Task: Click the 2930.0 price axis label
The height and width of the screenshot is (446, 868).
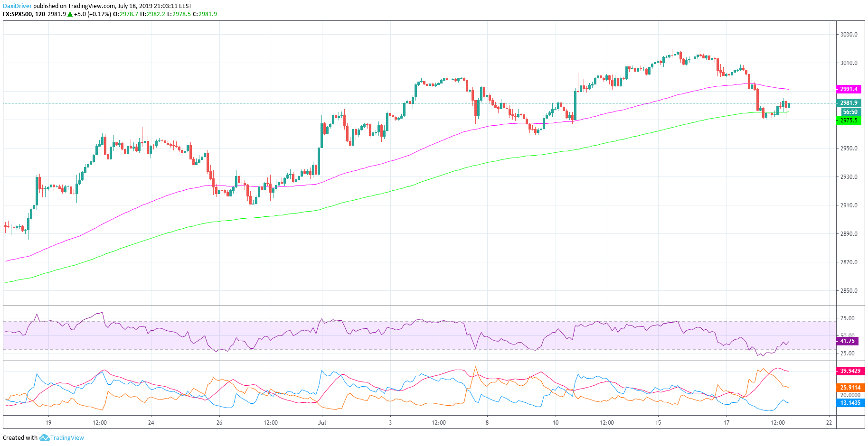Action: click(849, 177)
